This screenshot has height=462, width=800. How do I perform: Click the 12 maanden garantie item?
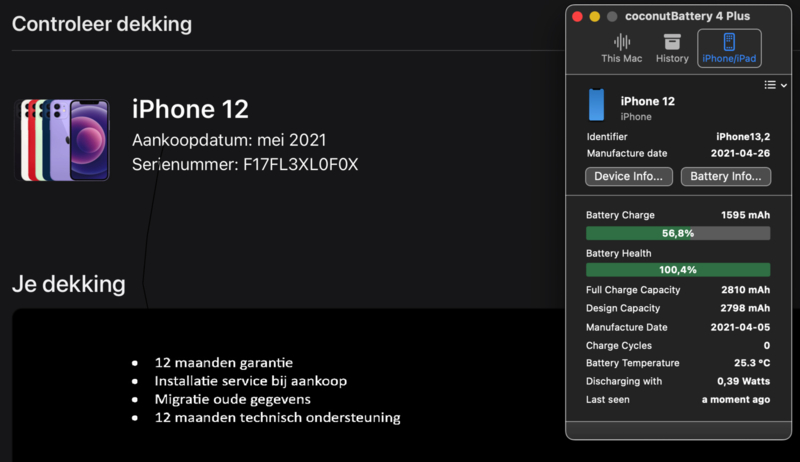click(x=223, y=363)
